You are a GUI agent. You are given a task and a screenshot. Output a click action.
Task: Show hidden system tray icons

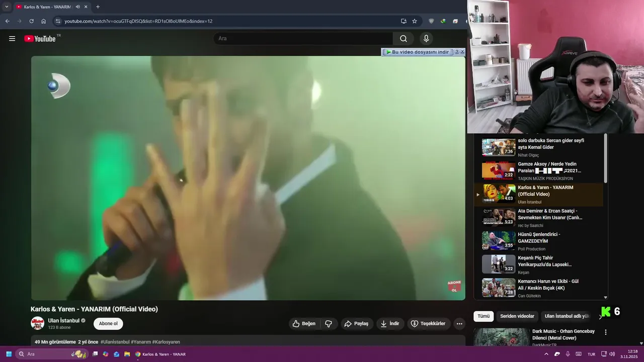(546, 354)
